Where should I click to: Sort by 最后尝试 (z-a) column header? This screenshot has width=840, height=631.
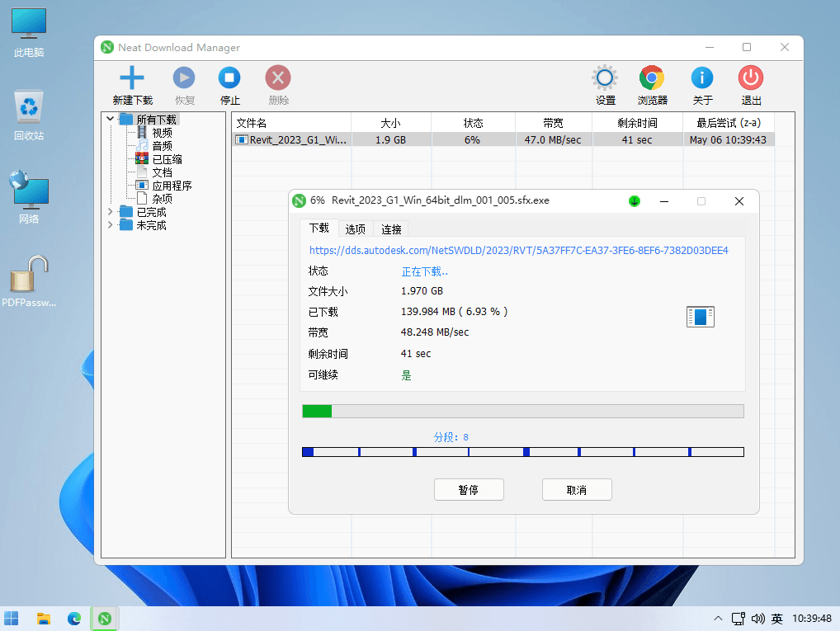pos(729,123)
